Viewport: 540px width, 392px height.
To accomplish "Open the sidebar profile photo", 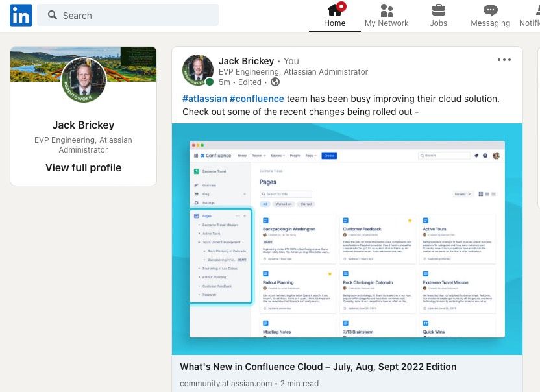I will (x=84, y=80).
